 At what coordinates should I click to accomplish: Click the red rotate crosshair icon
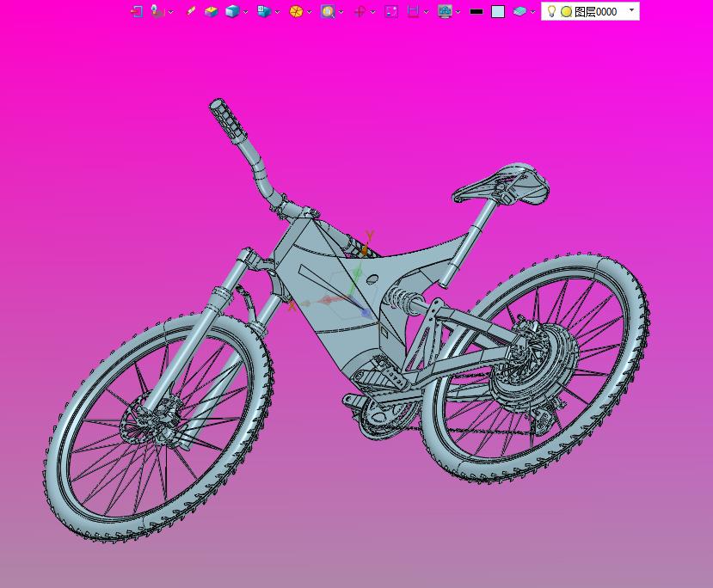click(360, 11)
